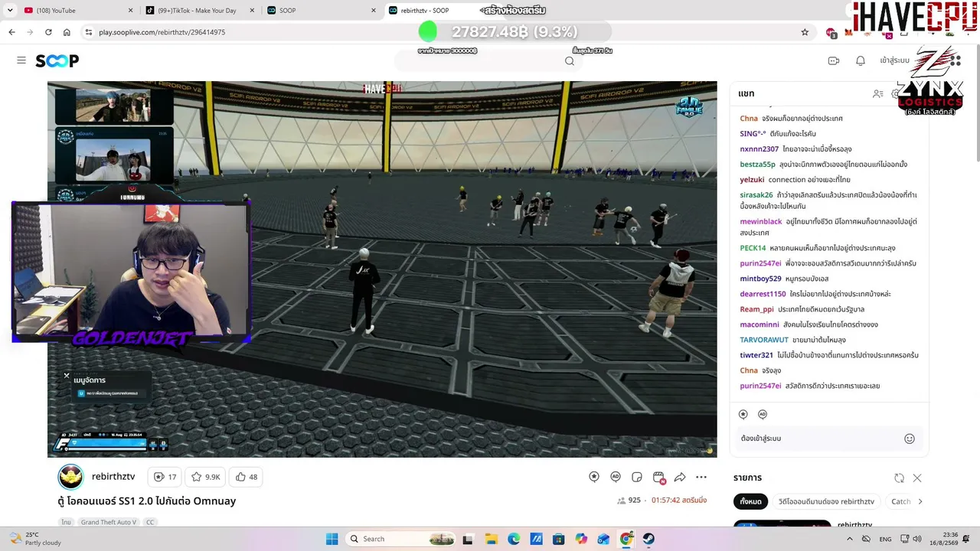Screen dimensions: 980x551
Task: View site information icon in address bar
Action: click(88, 32)
